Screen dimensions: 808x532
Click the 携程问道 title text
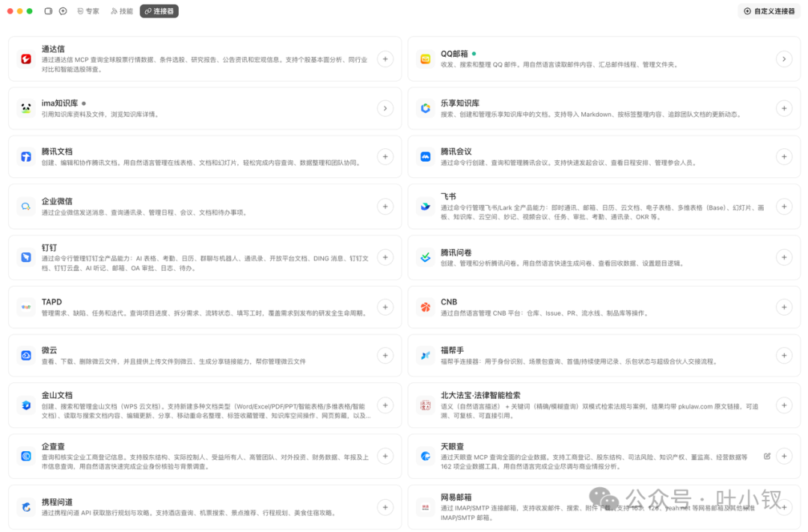[57, 502]
